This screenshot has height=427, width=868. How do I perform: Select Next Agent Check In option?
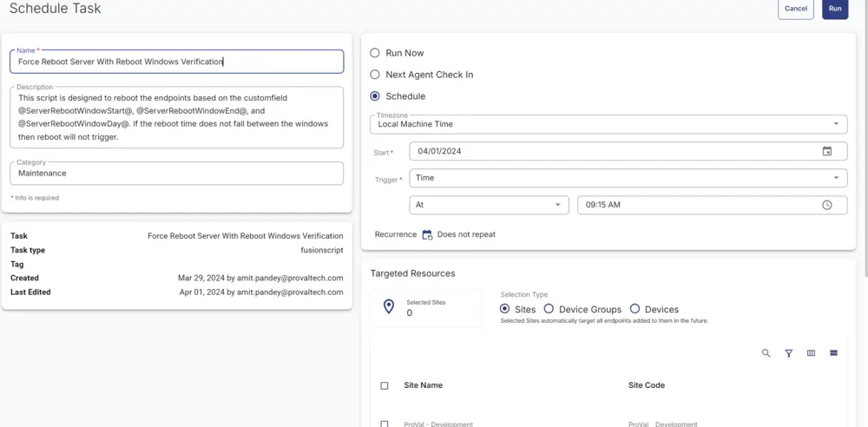point(375,75)
